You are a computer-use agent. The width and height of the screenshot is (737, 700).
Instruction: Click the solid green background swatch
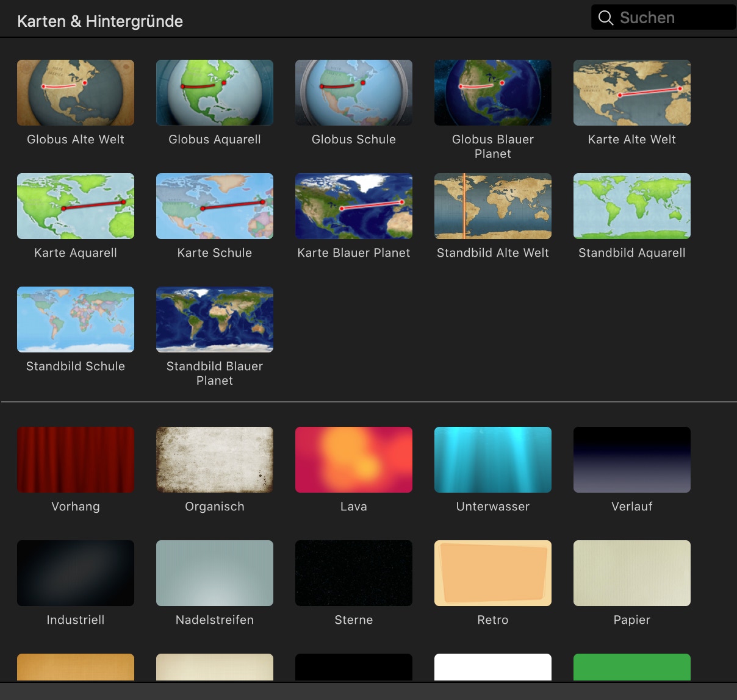point(632,667)
